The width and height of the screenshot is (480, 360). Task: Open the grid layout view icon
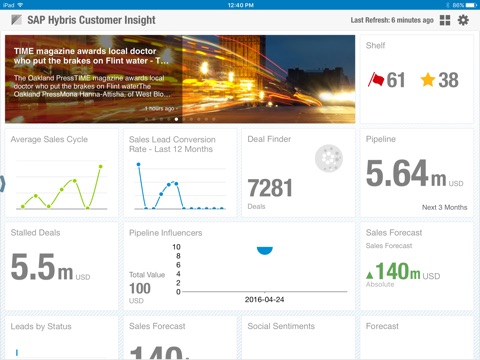pos(445,20)
